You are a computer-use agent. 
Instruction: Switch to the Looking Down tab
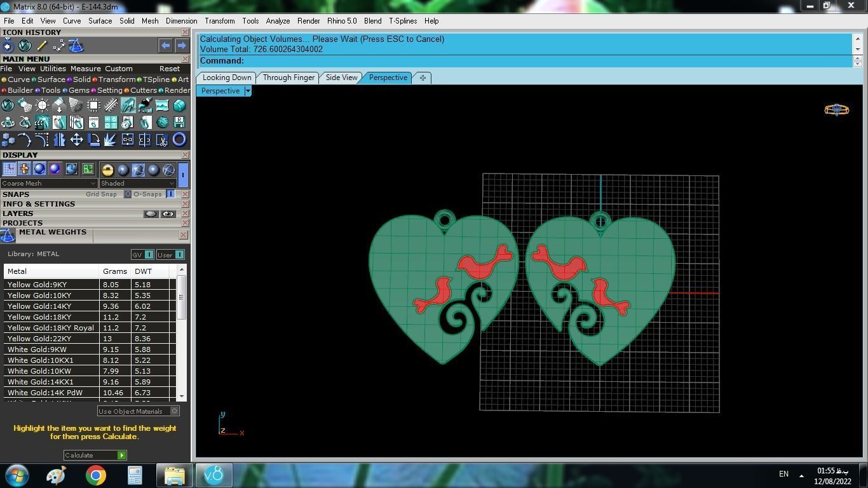(227, 78)
